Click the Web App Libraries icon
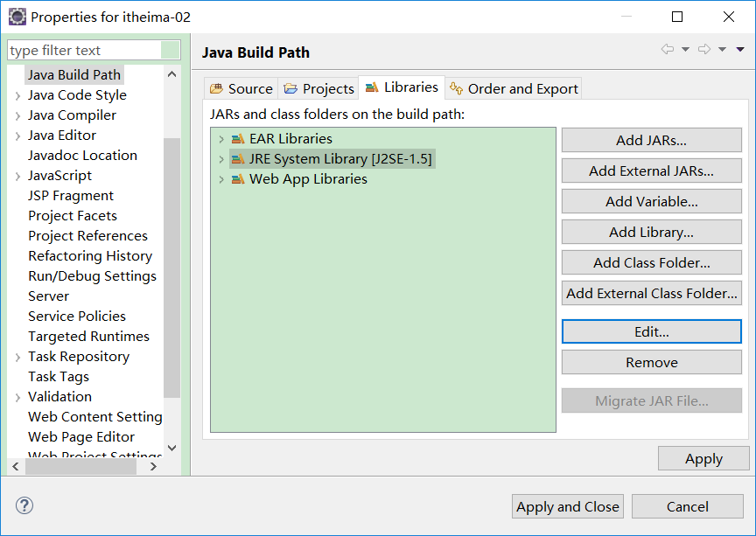The height and width of the screenshot is (536, 756). pos(238,179)
